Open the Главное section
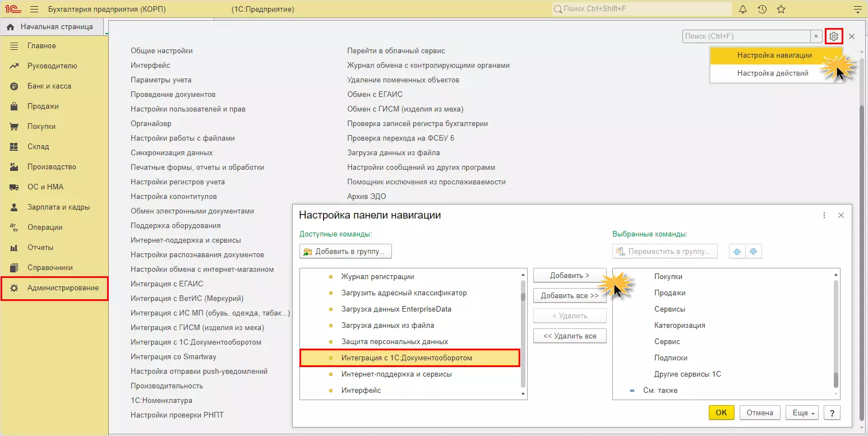Viewport: 868px width, 436px height. 54,46
